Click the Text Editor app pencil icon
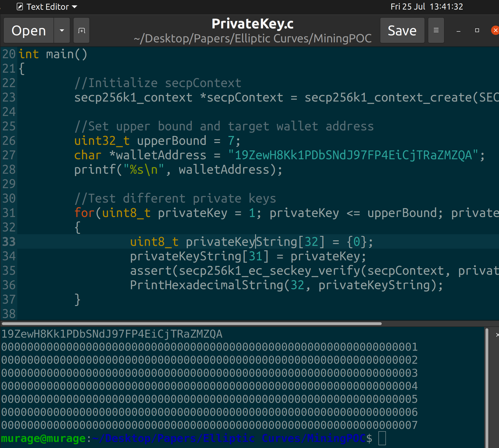Image resolution: width=499 pixels, height=448 pixels. [x=20, y=7]
